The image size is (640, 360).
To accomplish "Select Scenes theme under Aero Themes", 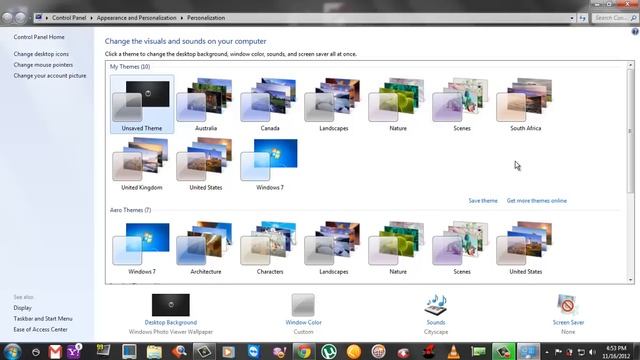I will [462, 248].
